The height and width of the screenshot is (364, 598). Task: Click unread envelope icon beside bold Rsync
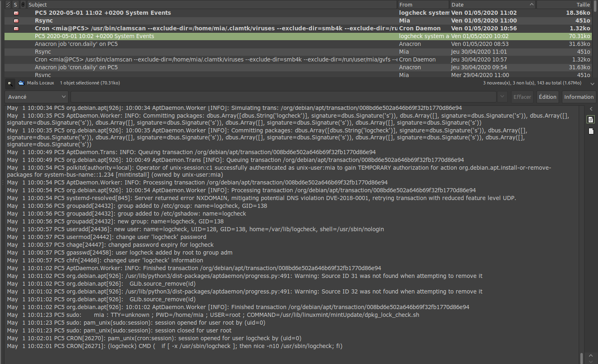pyautogui.click(x=16, y=21)
